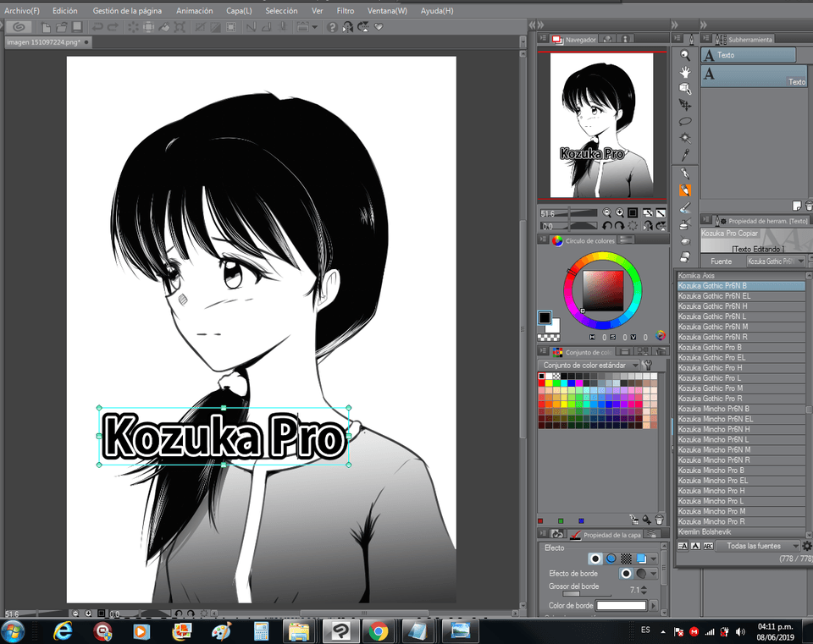Increase Grosor del borde stepper up arrow
The height and width of the screenshot is (644, 813).
(x=644, y=587)
